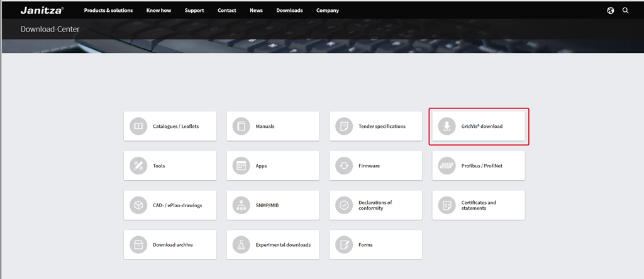Open the Tools label

[x=159, y=166]
